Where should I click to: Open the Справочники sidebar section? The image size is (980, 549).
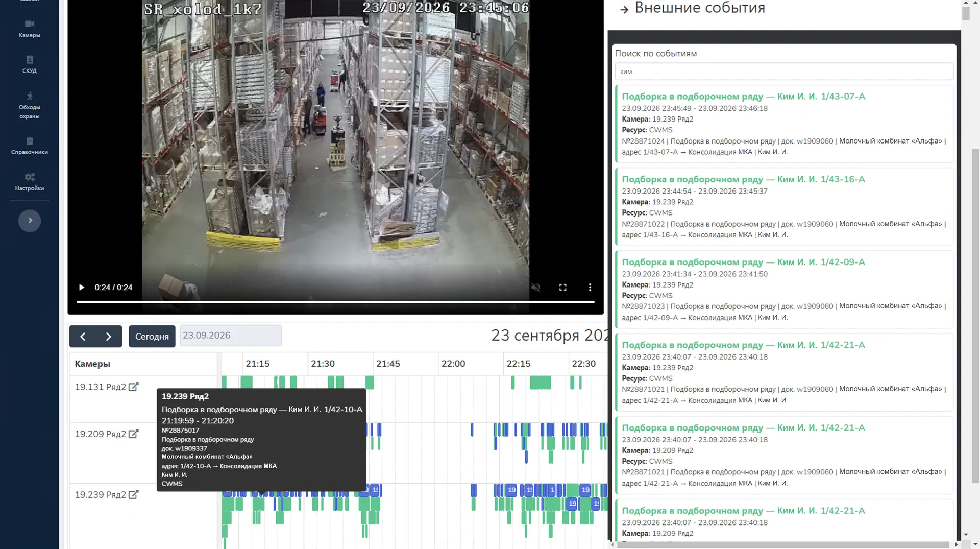[29, 146]
